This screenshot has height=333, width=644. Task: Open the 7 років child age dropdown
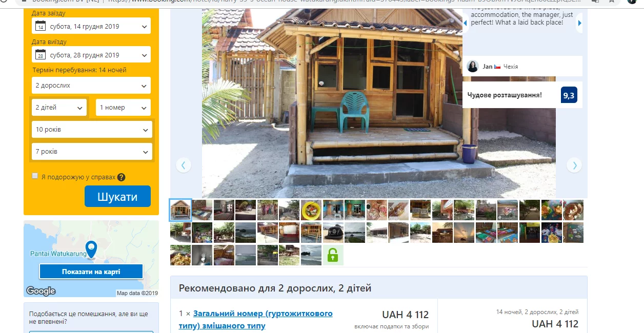pos(92,152)
